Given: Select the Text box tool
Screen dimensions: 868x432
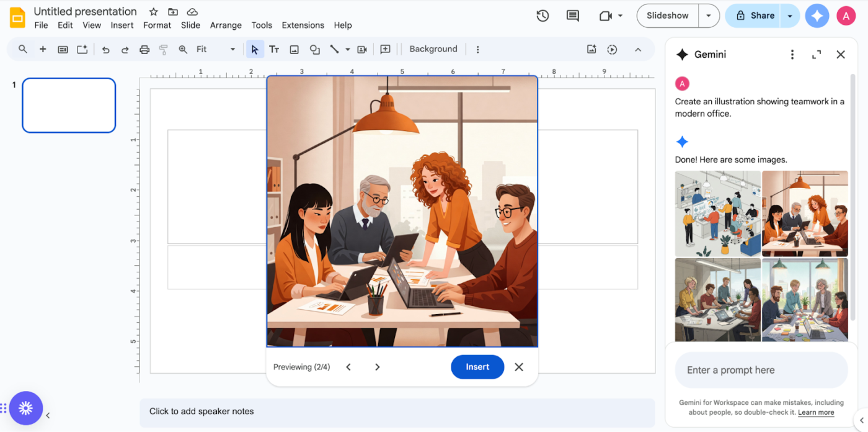Looking at the screenshot, I should tap(274, 50).
